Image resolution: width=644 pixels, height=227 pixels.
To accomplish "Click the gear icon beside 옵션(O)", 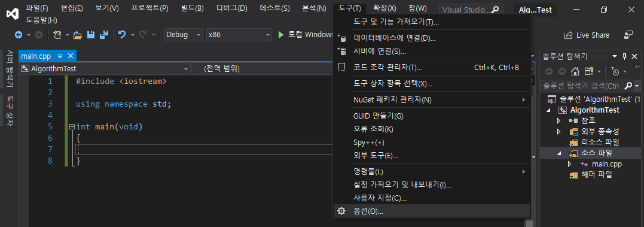I will pos(341,211).
